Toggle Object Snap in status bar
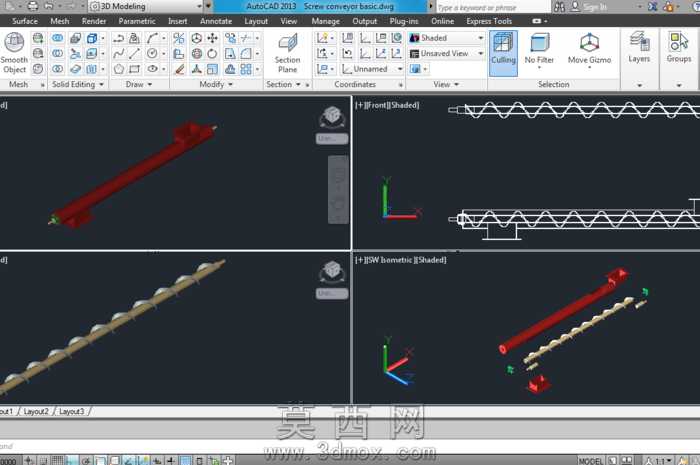The image size is (700, 465). [x=100, y=460]
